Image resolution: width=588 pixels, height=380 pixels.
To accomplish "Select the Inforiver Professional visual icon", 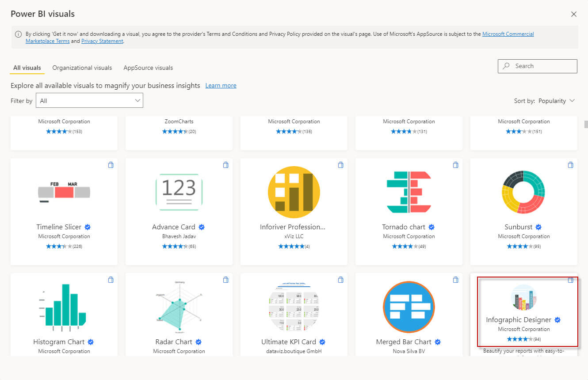I will tap(294, 191).
